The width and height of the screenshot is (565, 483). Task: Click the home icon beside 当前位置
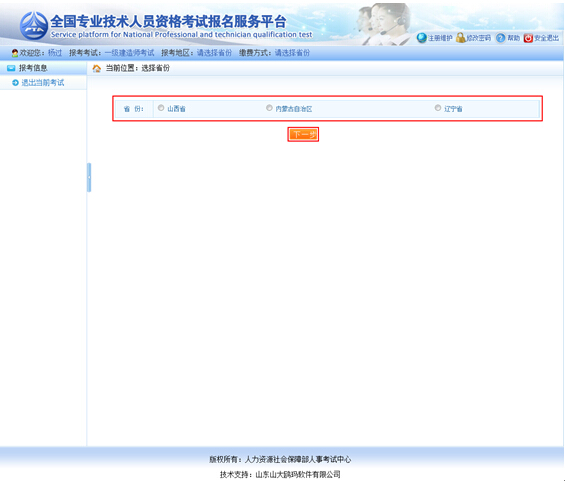[x=97, y=68]
